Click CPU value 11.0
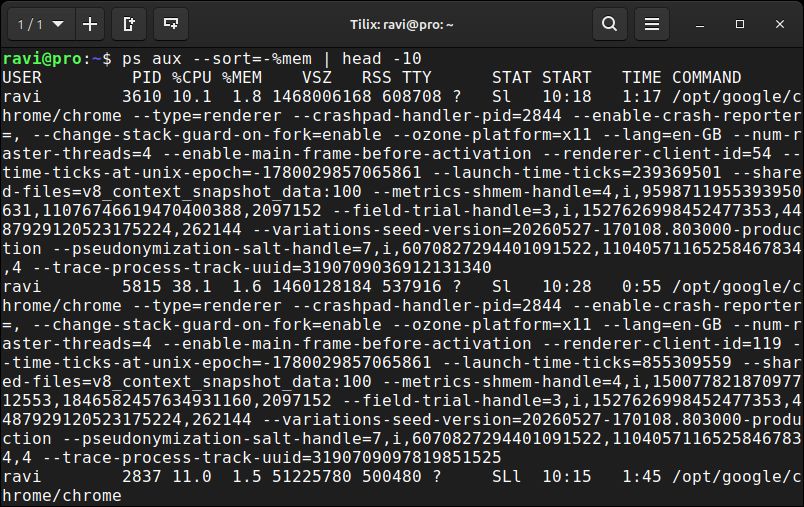The height and width of the screenshot is (507, 804). pos(192,476)
